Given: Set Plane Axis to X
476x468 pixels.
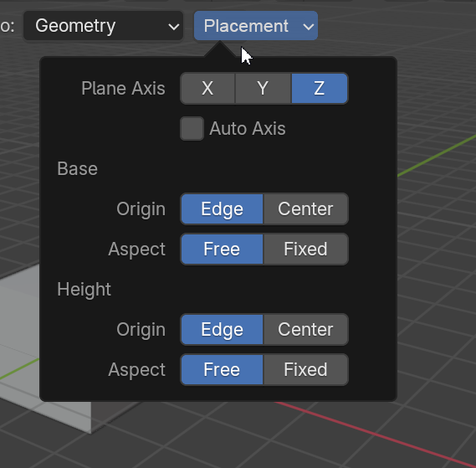Looking at the screenshot, I should pyautogui.click(x=207, y=89).
